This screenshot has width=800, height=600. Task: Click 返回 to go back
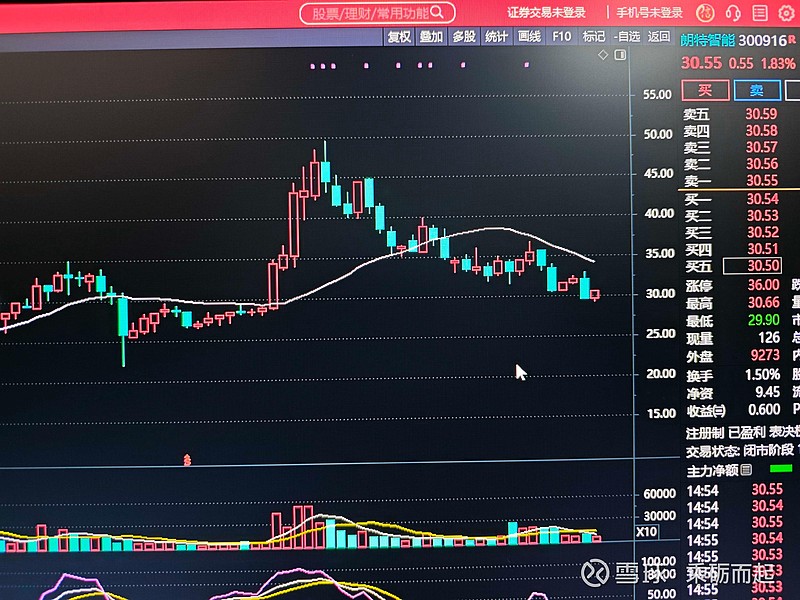(x=659, y=36)
